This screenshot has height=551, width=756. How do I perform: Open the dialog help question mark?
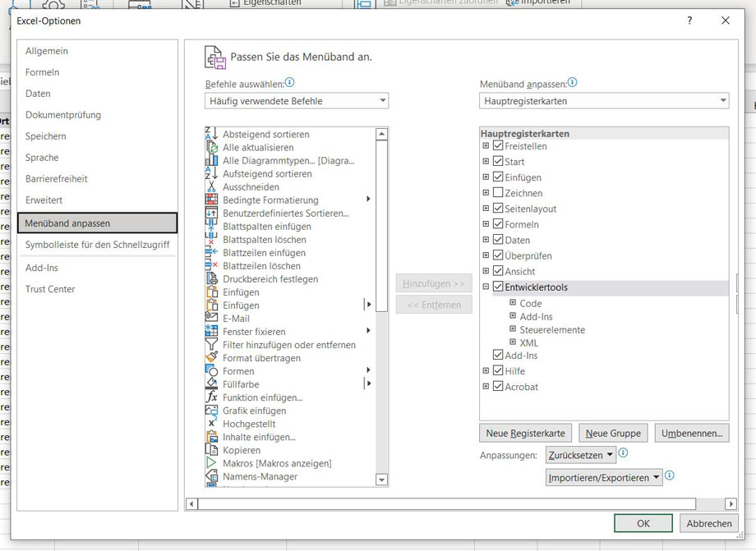(690, 21)
